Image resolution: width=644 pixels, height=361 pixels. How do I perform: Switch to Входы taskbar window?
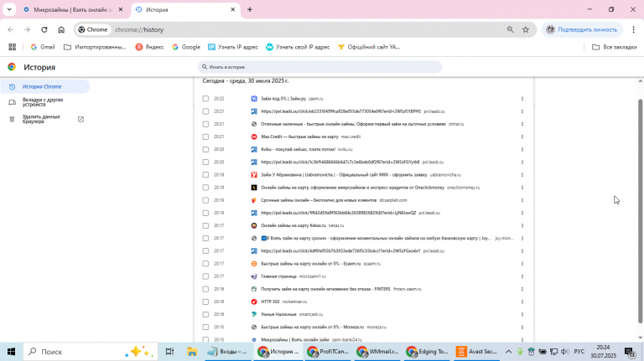click(x=228, y=352)
